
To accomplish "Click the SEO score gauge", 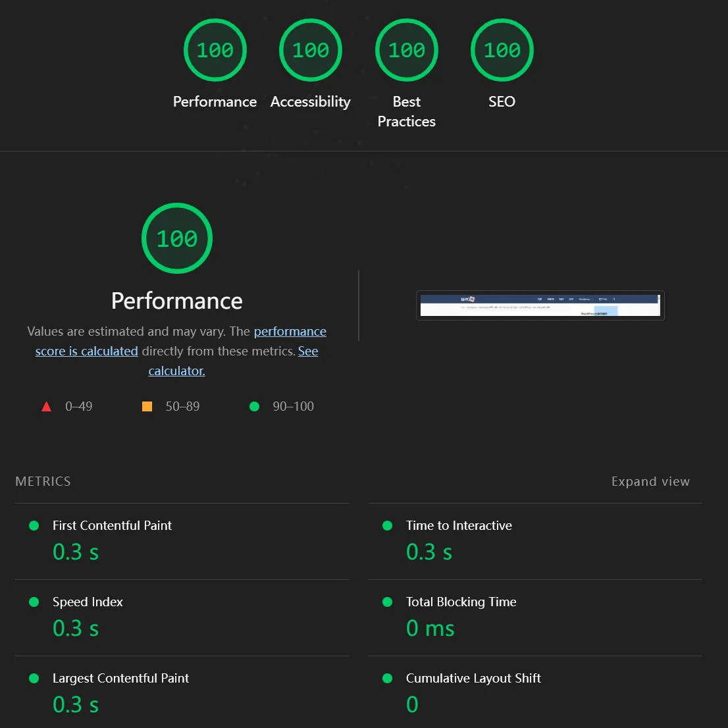I will (x=502, y=50).
